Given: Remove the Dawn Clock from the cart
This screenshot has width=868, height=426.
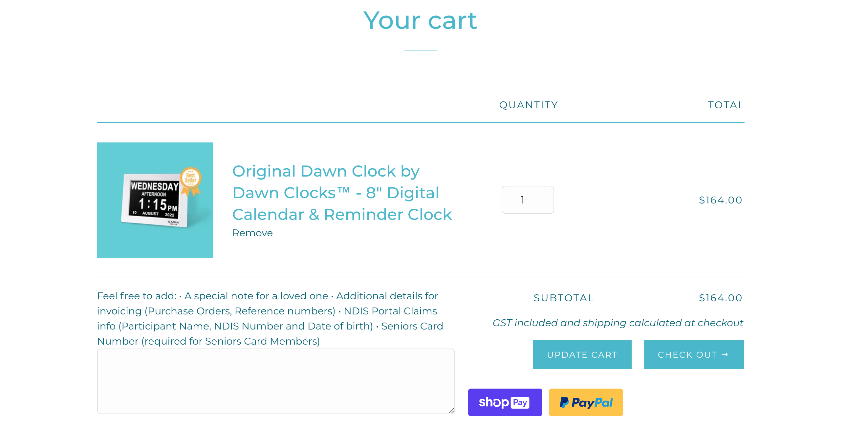Looking at the screenshot, I should click(252, 233).
